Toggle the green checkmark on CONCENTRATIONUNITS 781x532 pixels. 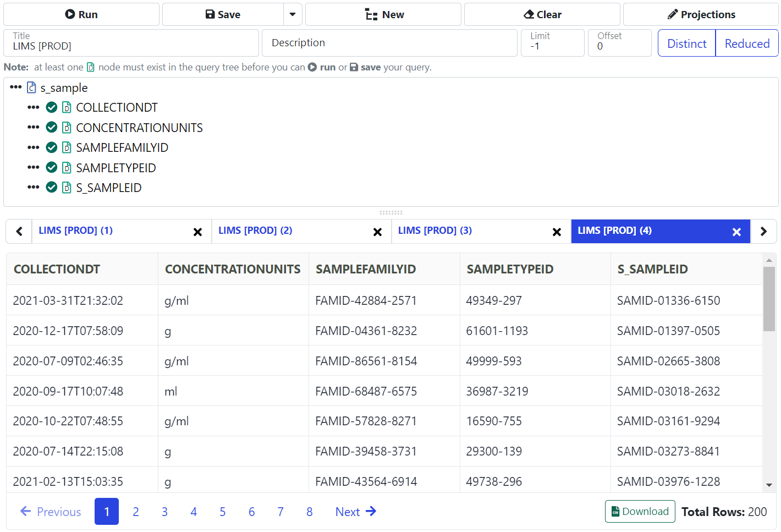(x=52, y=128)
